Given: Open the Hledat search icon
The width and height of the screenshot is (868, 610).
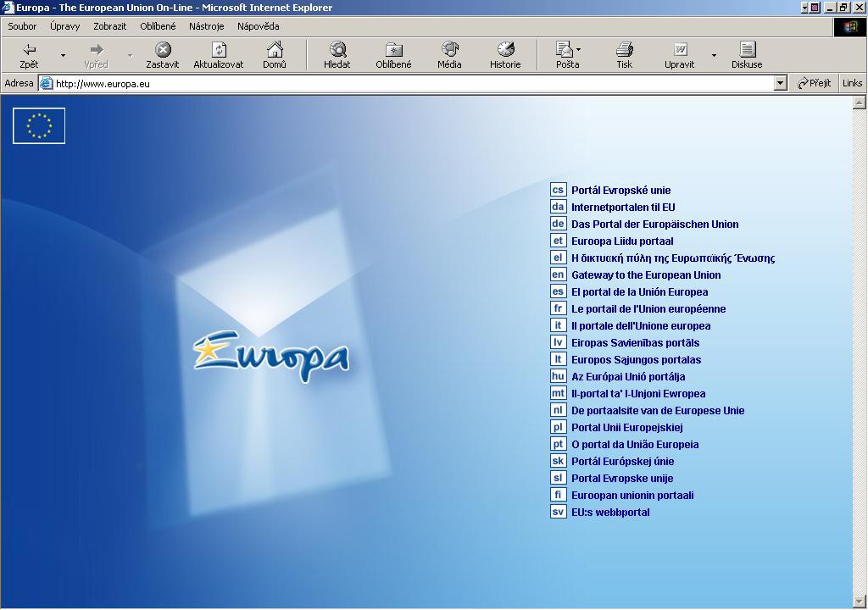Looking at the screenshot, I should [337, 50].
